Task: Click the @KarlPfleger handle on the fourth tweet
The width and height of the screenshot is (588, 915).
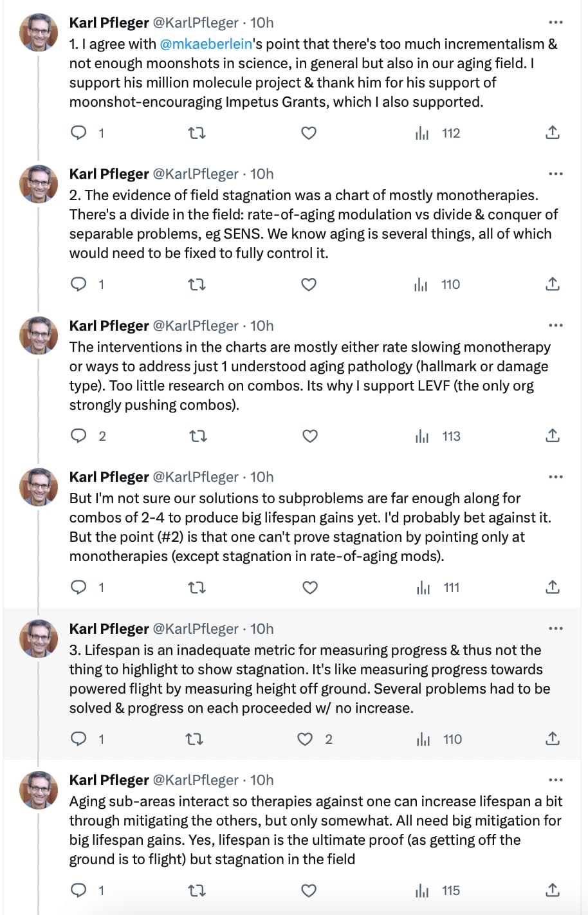Action: 196,477
